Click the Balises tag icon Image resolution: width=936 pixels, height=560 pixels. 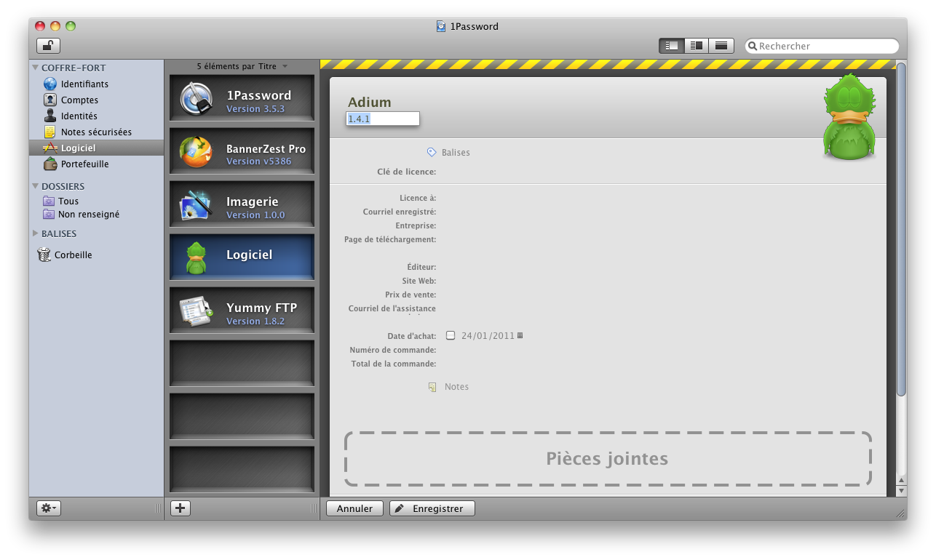pyautogui.click(x=432, y=152)
